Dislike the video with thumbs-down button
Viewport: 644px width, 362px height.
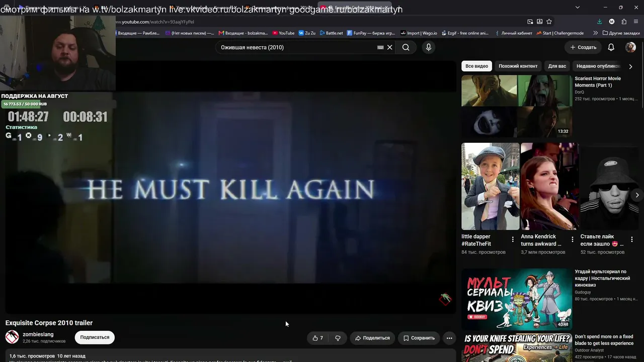pyautogui.click(x=338, y=338)
